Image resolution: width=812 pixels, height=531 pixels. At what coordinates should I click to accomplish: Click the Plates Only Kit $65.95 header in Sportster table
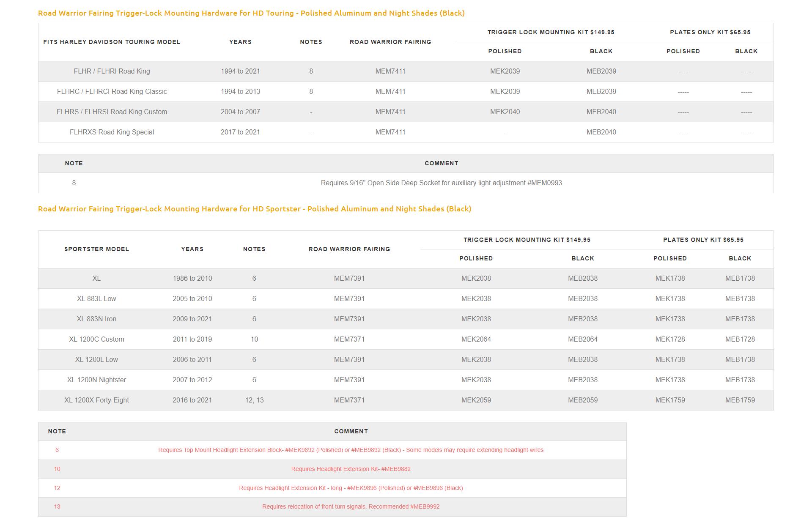point(703,240)
